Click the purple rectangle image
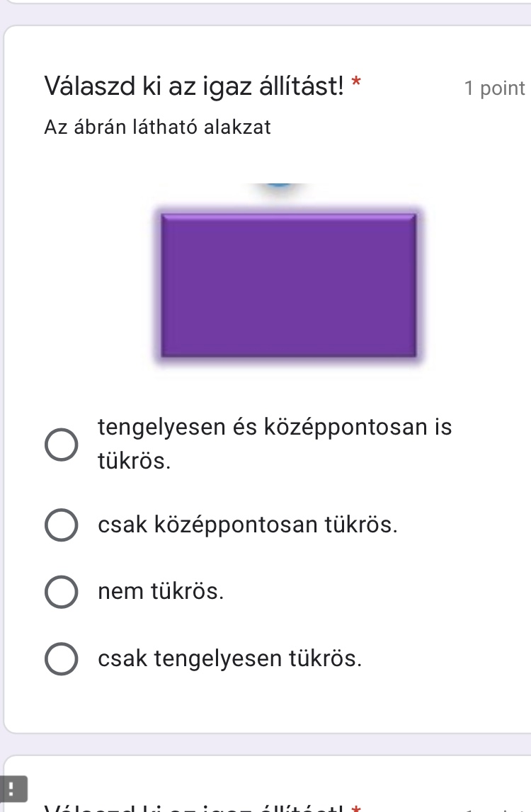 288,285
